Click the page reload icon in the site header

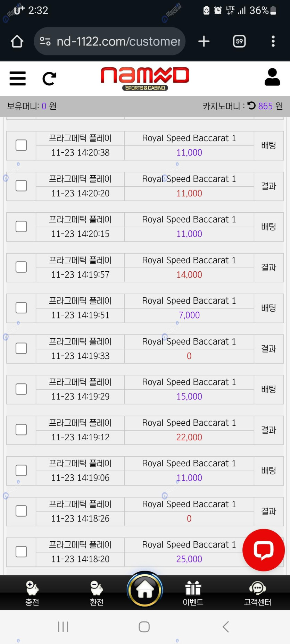(49, 79)
